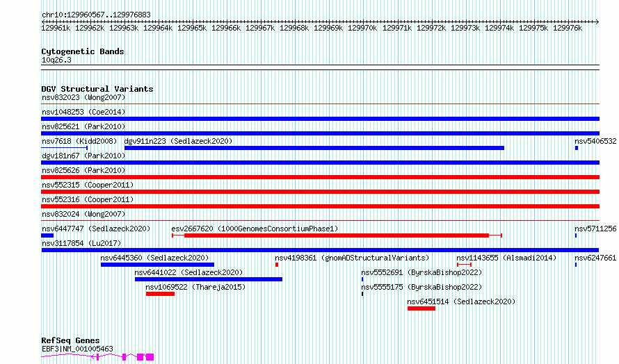Viewport: 619px width, 364px height.
Task: Click the nsv552315 (Cooper2011) label
Action: 88,185
